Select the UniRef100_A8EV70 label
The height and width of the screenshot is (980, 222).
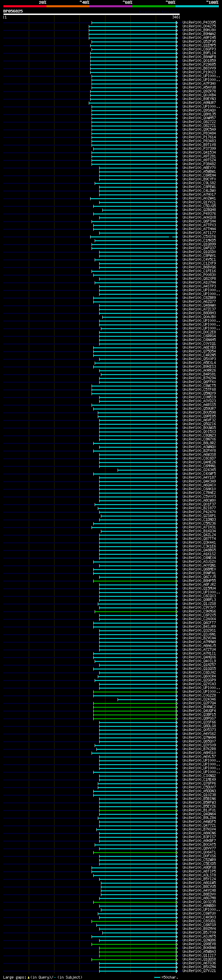pyautogui.click(x=199, y=168)
